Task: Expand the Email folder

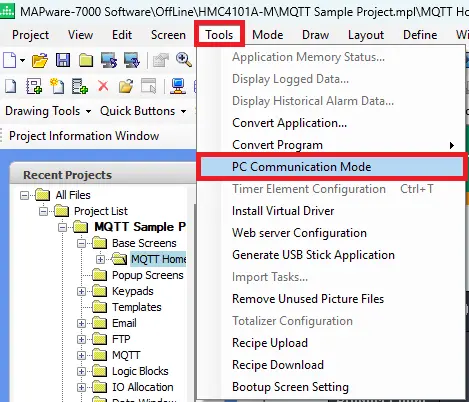Action: point(81,323)
